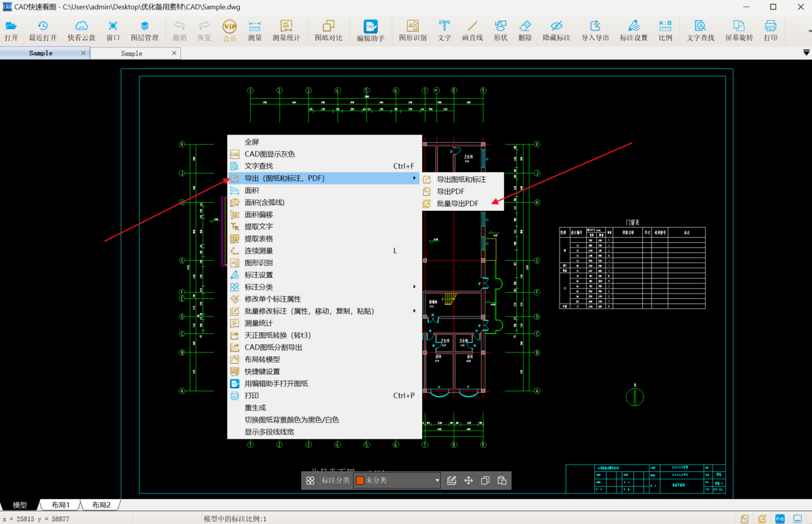Click the orange 未分类 color swatch
Screen dimensions: 812x524
click(360, 481)
